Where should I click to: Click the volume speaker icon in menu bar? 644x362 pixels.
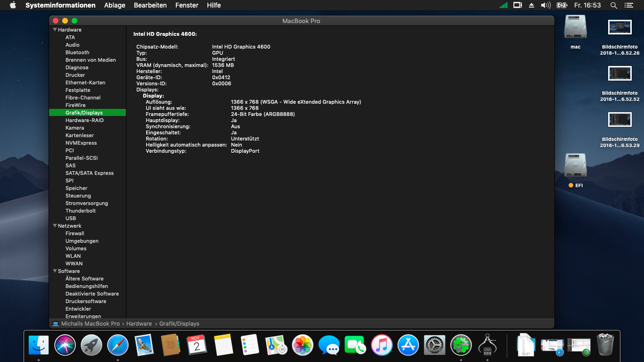click(545, 5)
